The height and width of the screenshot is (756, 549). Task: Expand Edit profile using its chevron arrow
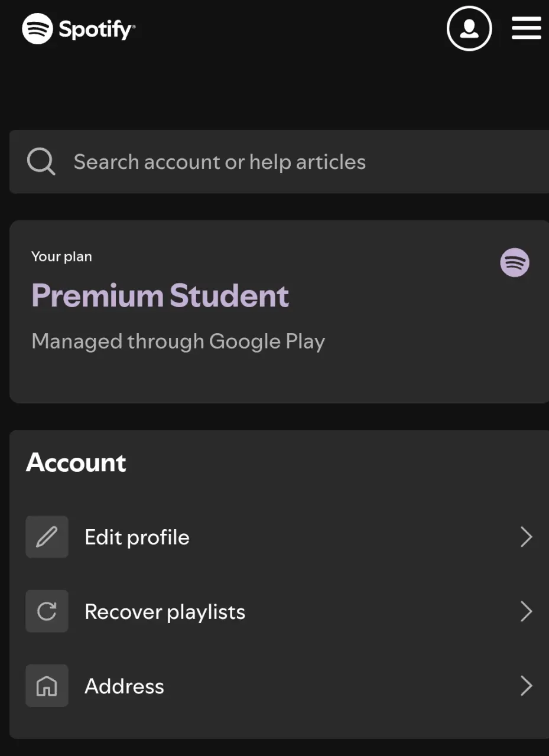(x=526, y=537)
